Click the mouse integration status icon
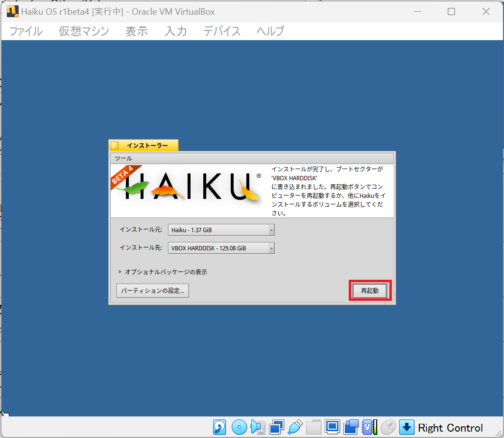The width and height of the screenshot is (504, 438). coord(388,427)
